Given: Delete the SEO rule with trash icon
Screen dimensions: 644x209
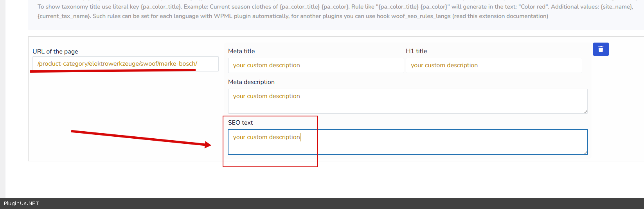Looking at the screenshot, I should [x=601, y=49].
